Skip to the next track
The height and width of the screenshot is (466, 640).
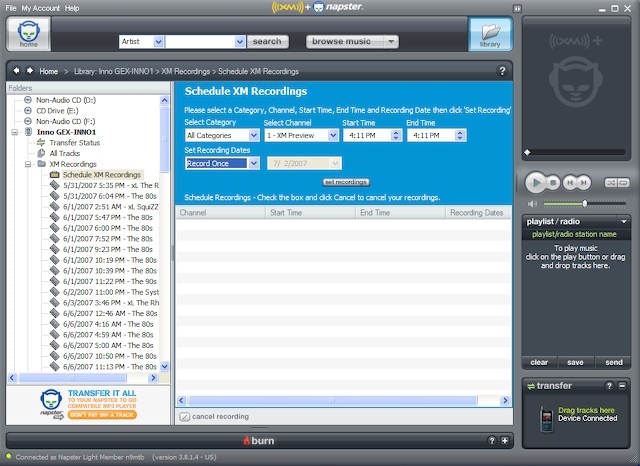pos(584,183)
